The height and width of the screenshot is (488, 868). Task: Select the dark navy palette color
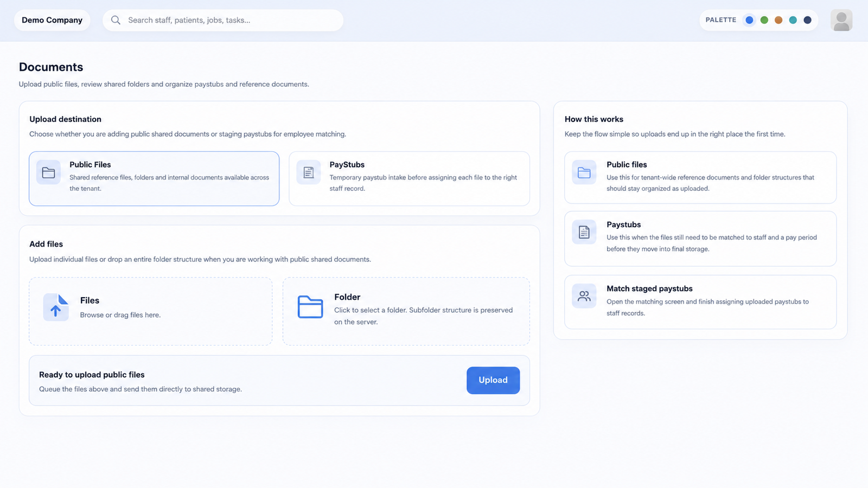pyautogui.click(x=808, y=20)
